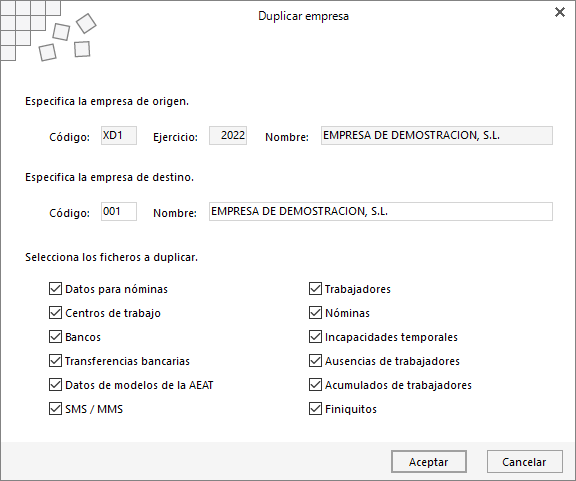Focus the destination Código field

coord(119,211)
